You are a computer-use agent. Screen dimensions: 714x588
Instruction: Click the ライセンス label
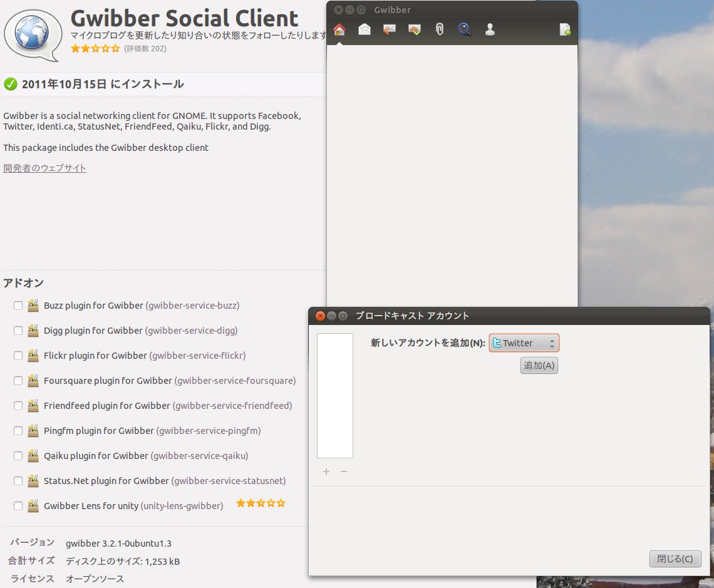click(33, 579)
